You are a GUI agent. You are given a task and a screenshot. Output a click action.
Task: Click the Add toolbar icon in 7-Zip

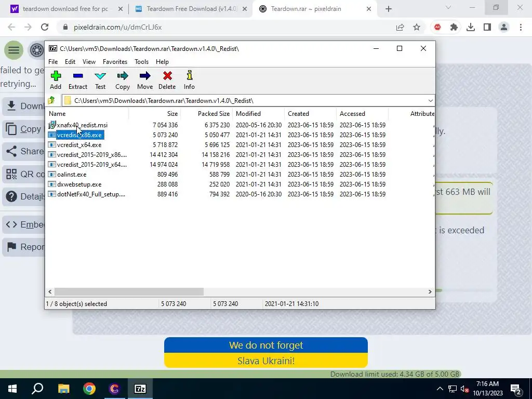[56, 80]
